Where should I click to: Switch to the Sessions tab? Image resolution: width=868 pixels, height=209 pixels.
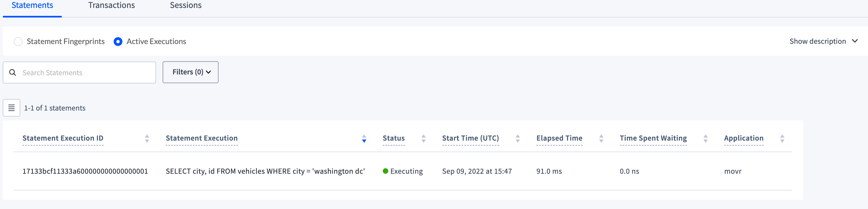click(x=186, y=5)
